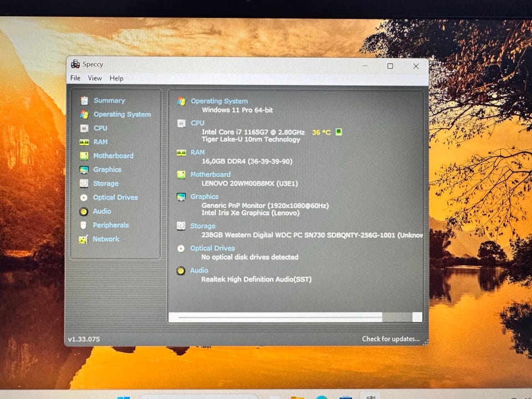Screen dimensions: 532x399
Task: Click the 36 °C temperature reading
Action: [x=321, y=132]
